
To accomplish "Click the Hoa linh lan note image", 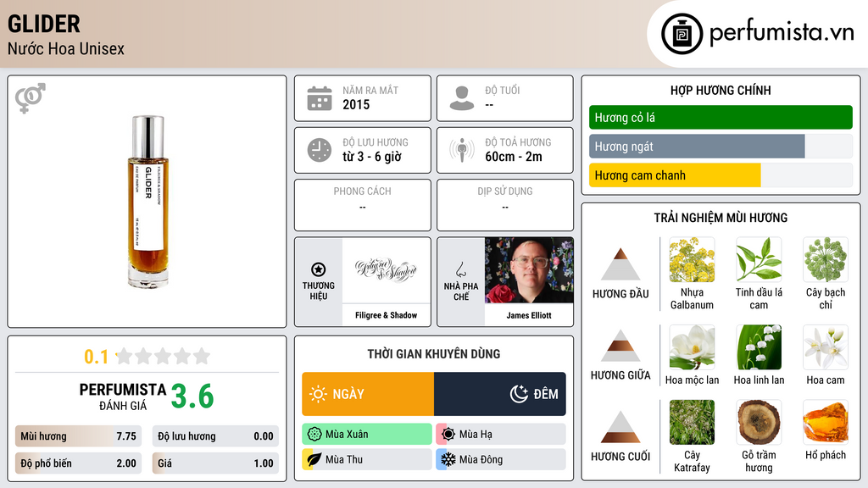I will 759,347.
